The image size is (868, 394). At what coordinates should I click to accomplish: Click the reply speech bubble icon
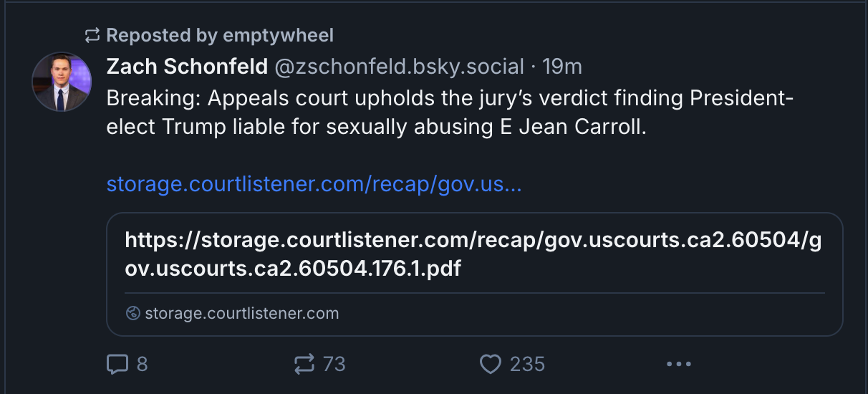click(x=117, y=365)
